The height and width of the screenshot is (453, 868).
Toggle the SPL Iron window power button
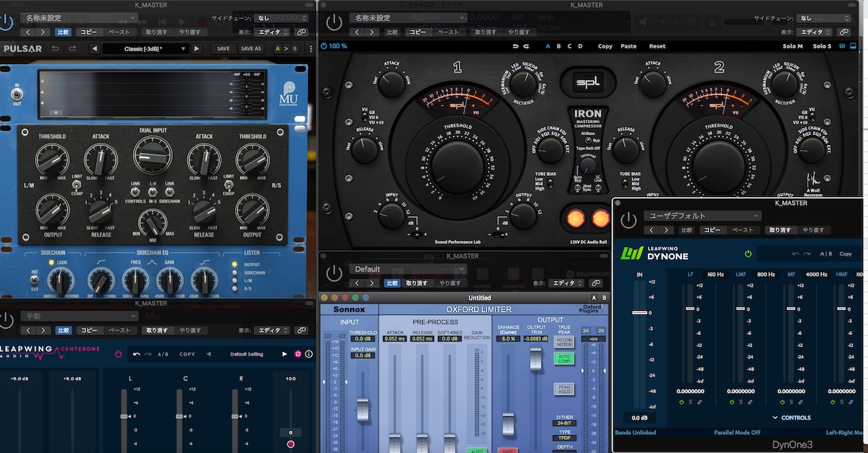point(334,21)
